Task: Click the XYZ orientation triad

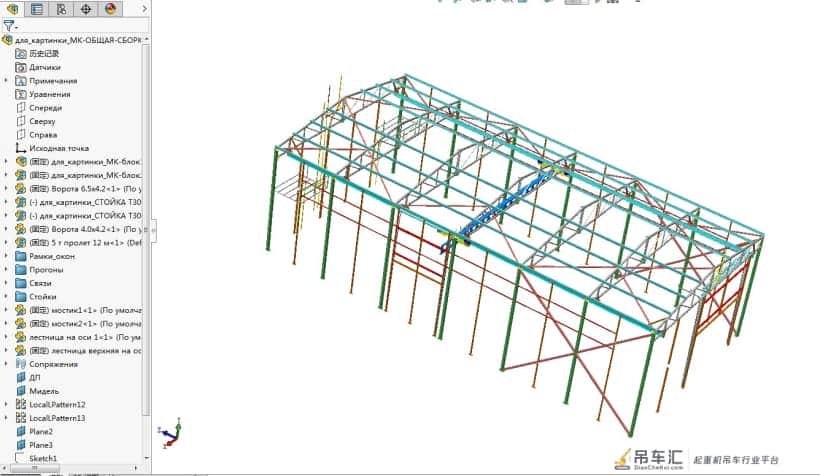Action: (x=170, y=433)
